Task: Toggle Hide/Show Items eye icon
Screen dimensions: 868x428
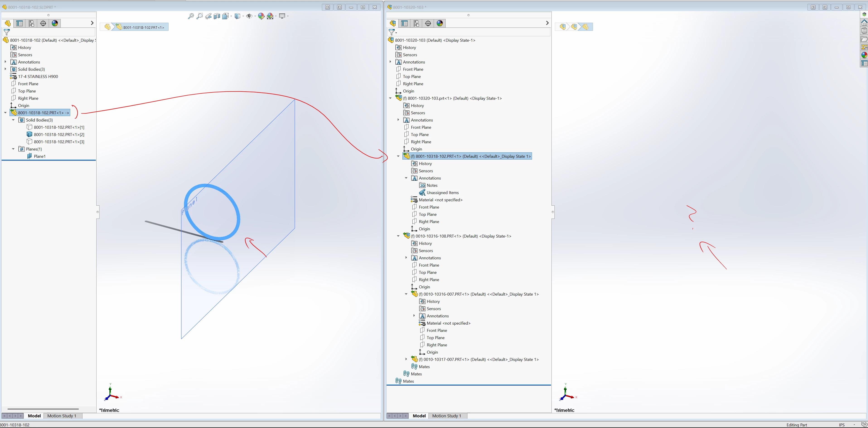Action: point(249,16)
